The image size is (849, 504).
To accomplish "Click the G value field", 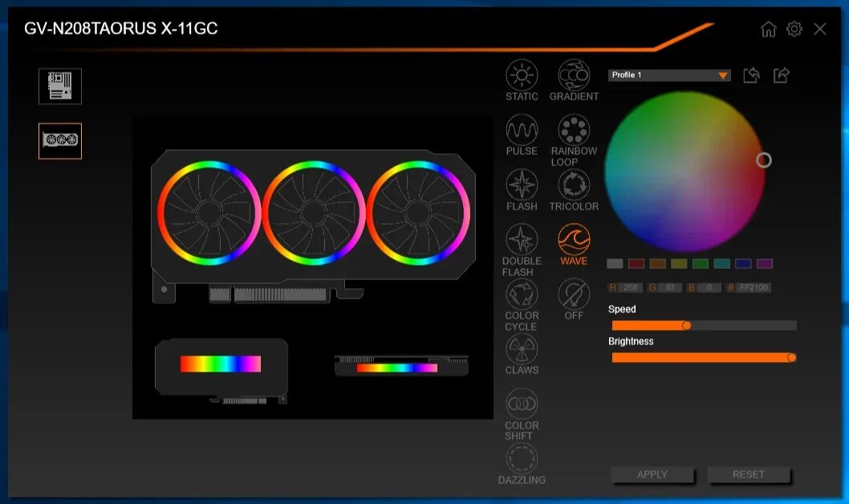I will point(670,287).
